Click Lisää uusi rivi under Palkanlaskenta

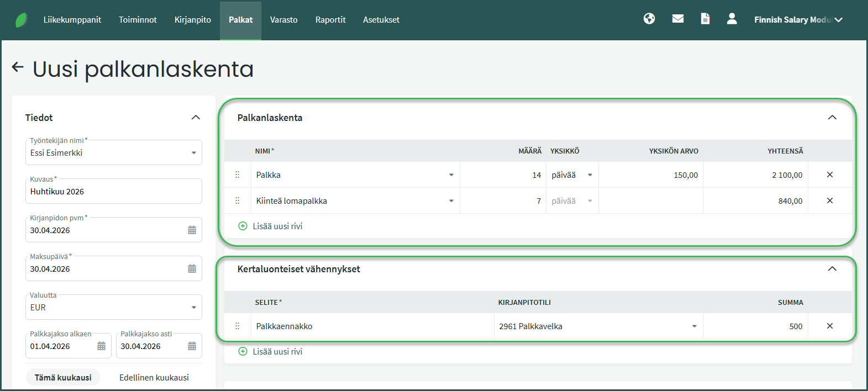[271, 226]
